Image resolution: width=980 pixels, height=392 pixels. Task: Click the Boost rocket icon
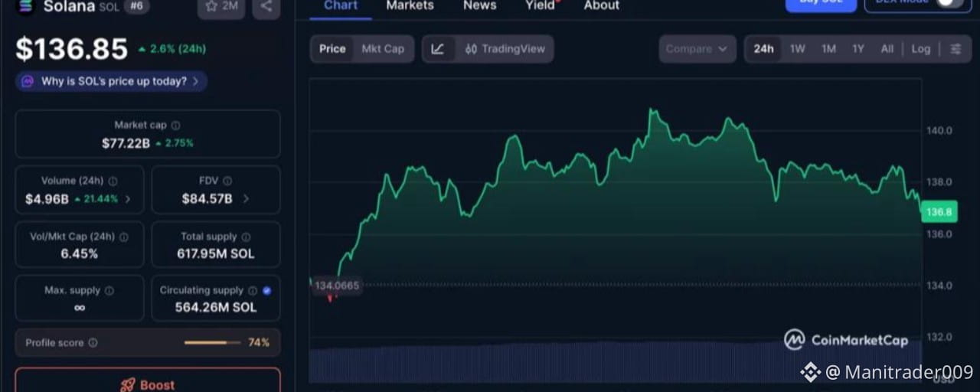tap(128, 385)
